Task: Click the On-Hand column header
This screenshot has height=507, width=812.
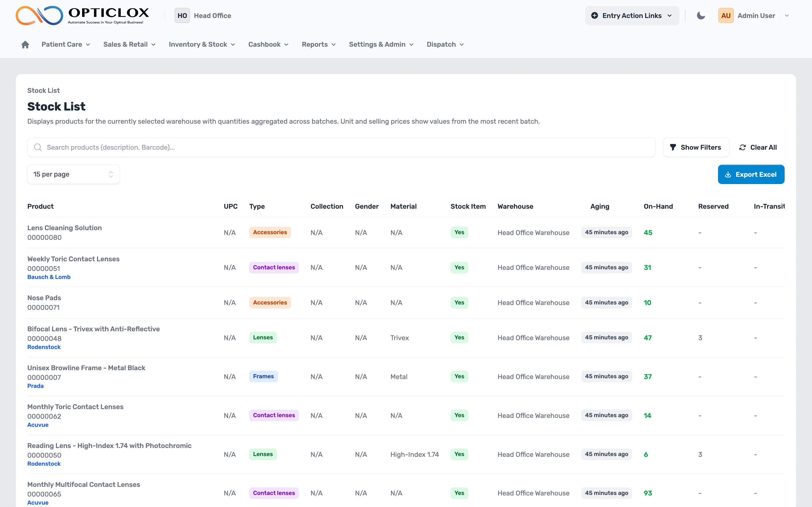Action: pos(658,206)
